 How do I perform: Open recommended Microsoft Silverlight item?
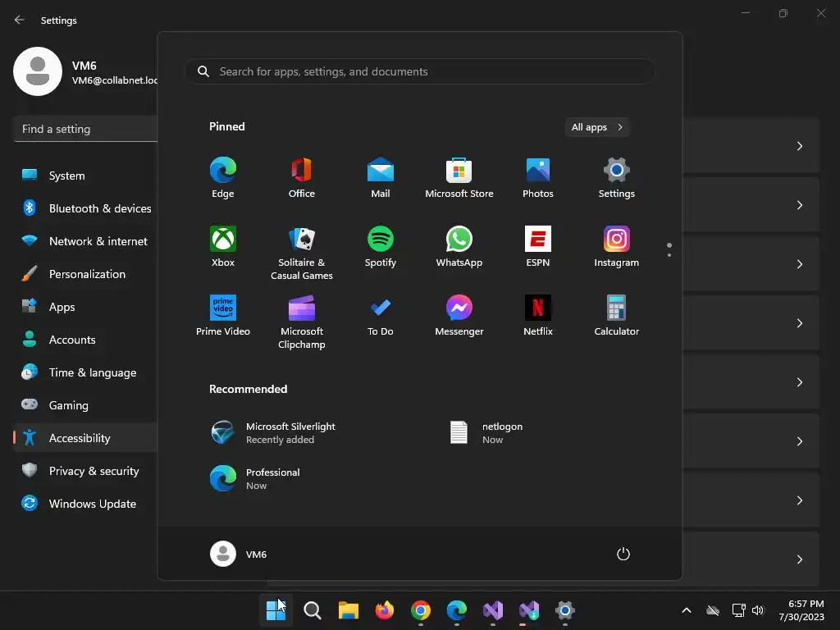click(x=273, y=432)
